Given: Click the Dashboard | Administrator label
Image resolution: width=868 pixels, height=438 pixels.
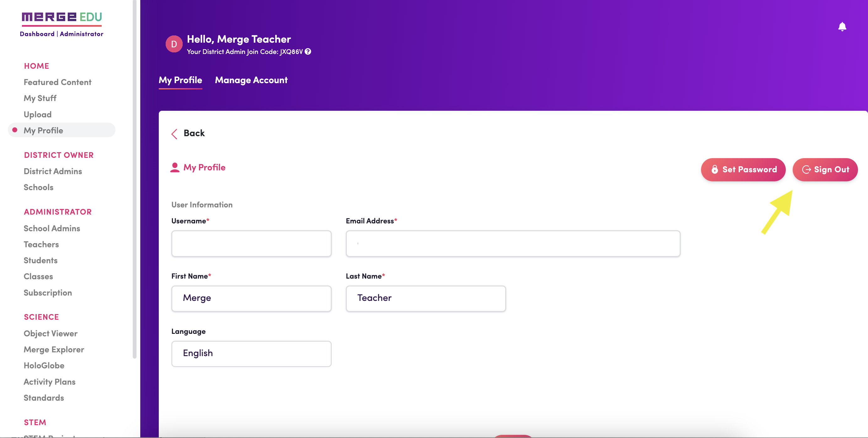Looking at the screenshot, I should tap(62, 34).
